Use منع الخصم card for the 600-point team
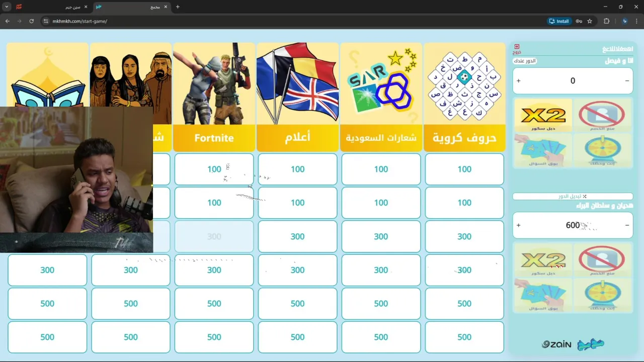 [602, 260]
